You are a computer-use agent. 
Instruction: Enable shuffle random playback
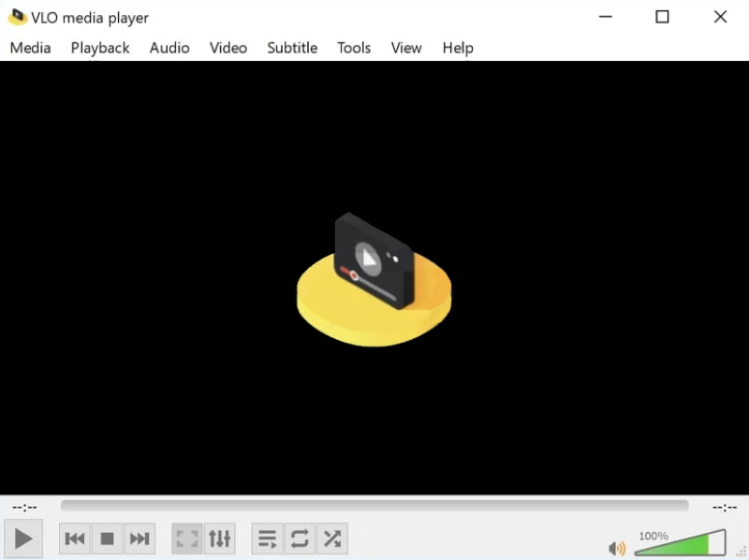331,538
